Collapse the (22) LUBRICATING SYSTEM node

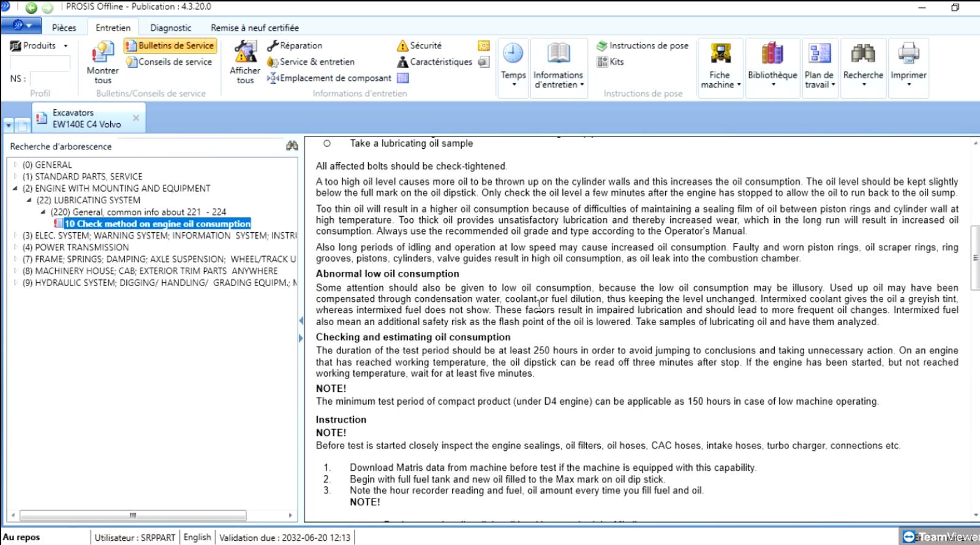(29, 200)
